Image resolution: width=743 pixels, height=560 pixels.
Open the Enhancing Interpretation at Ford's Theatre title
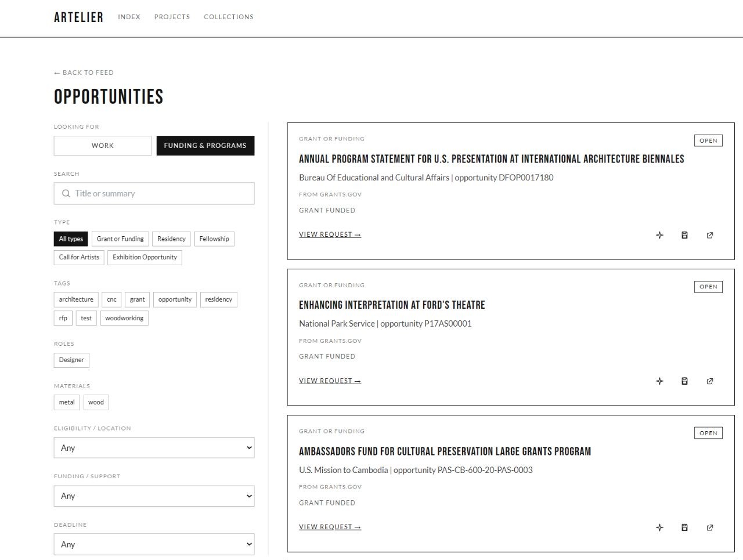[x=392, y=305]
